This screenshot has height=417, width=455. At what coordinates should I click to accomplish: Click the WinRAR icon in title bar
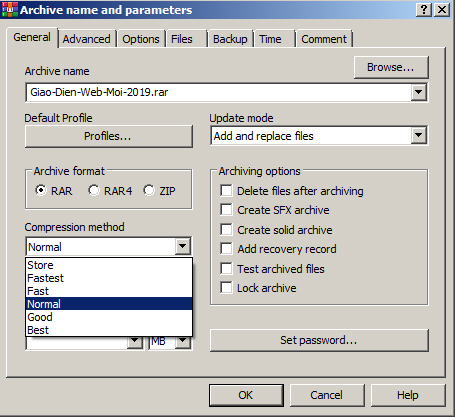coord(10,9)
